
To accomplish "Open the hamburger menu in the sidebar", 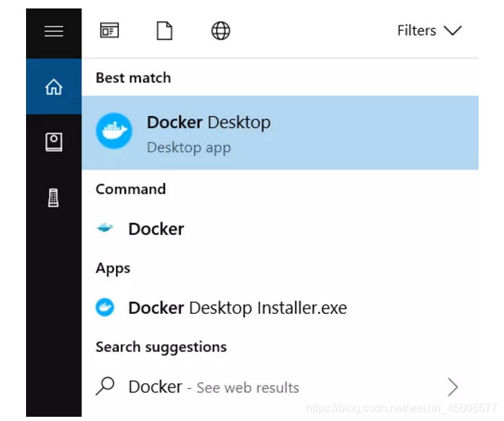I will [x=53, y=31].
